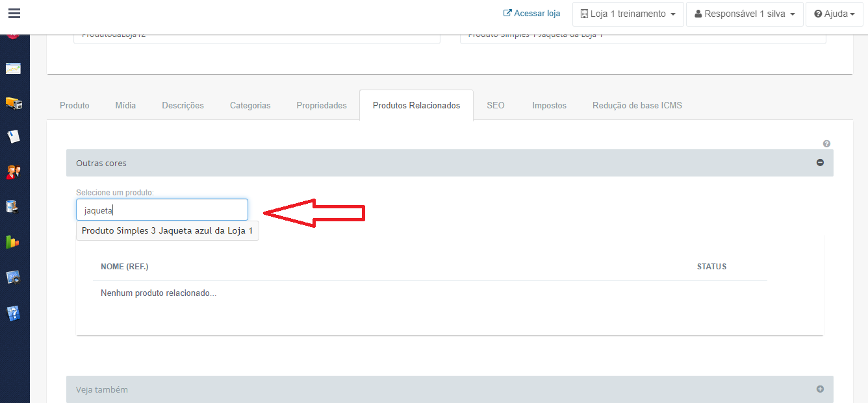This screenshot has width=868, height=403.
Task: Click the product search field containing jaqueta
Action: [x=162, y=210]
